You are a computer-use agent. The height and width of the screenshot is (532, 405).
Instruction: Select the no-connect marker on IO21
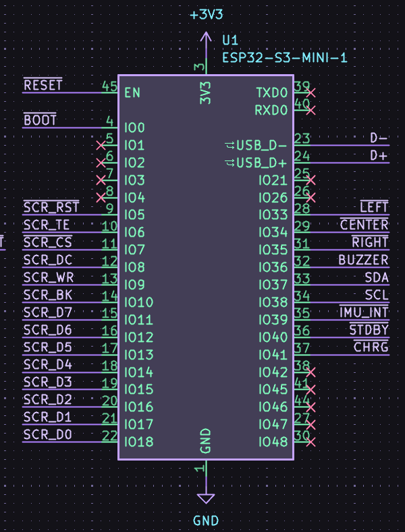point(311,180)
